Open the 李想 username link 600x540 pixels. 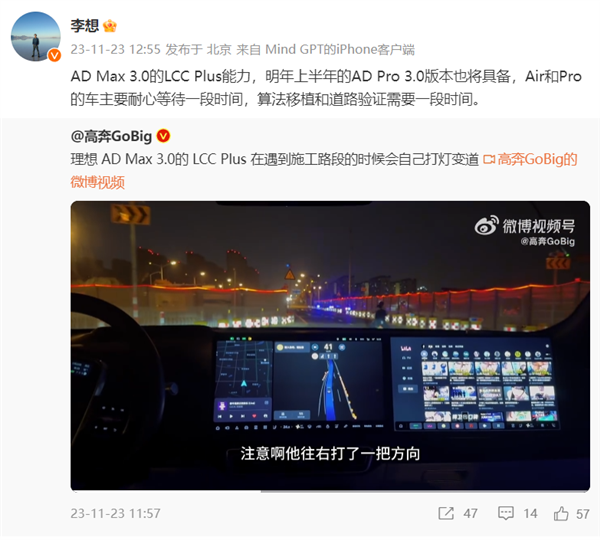(85, 26)
